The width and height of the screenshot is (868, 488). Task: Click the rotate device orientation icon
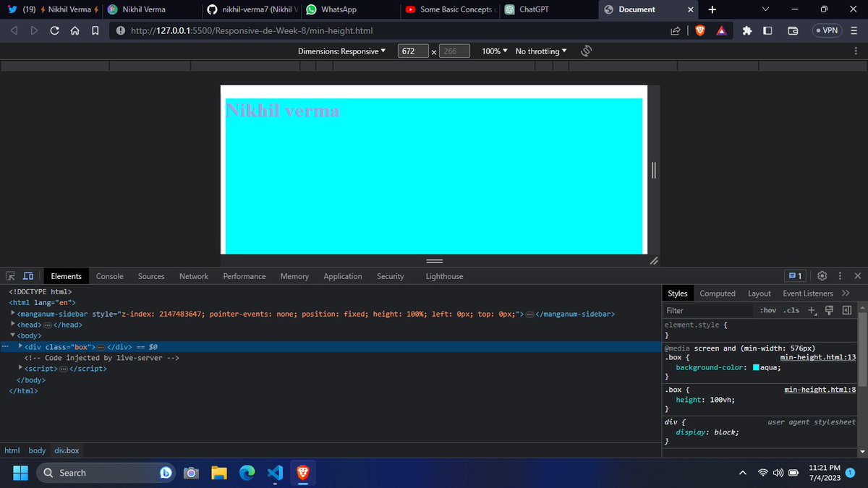tap(587, 51)
